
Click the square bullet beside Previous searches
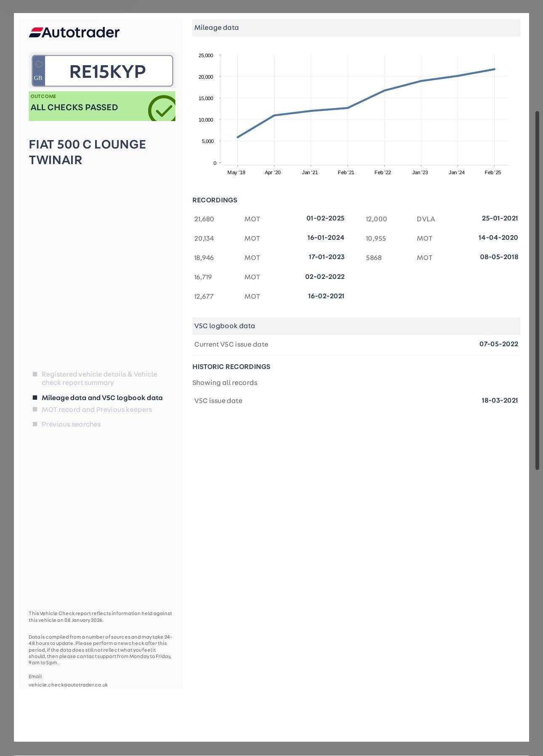point(35,424)
